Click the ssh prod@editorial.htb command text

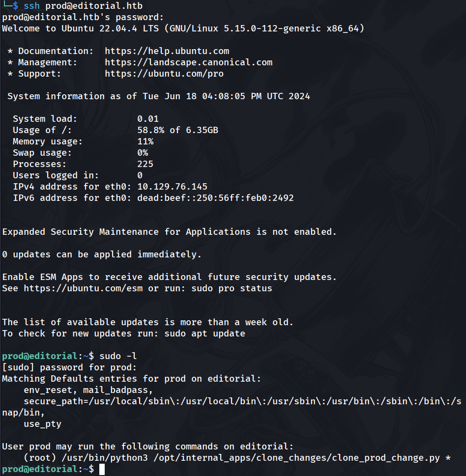83,6
